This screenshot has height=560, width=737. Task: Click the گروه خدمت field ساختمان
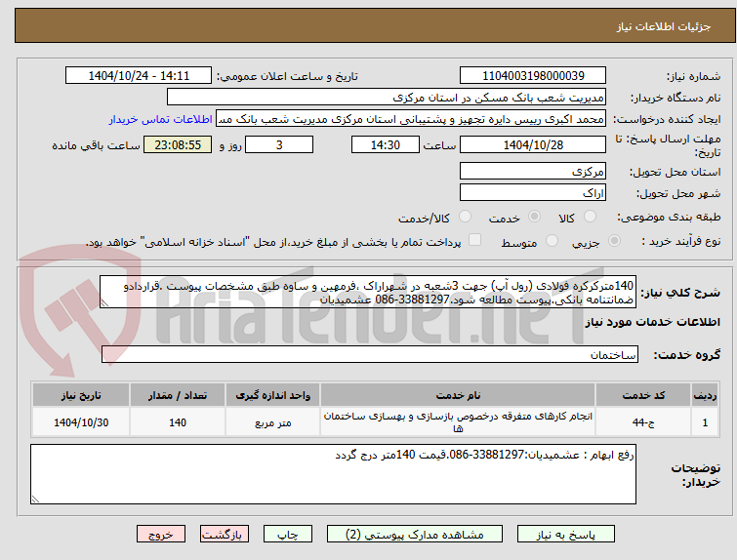click(x=370, y=354)
